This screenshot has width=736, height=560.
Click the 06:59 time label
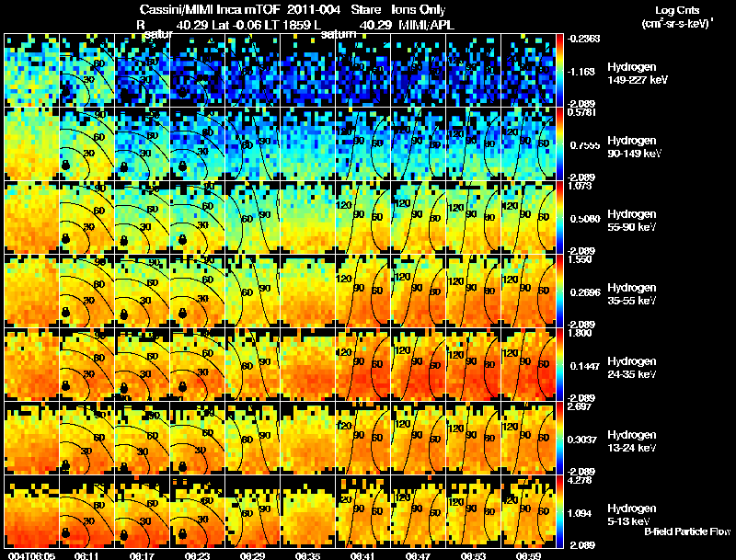coord(528,555)
